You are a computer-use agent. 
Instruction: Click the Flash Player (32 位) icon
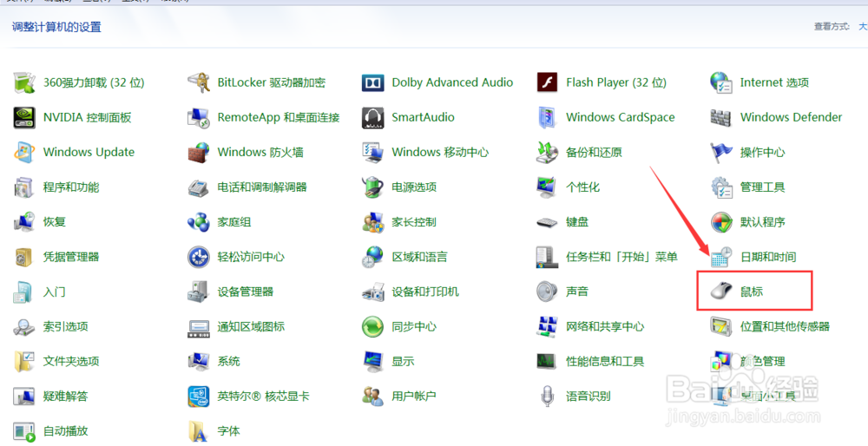point(547,83)
